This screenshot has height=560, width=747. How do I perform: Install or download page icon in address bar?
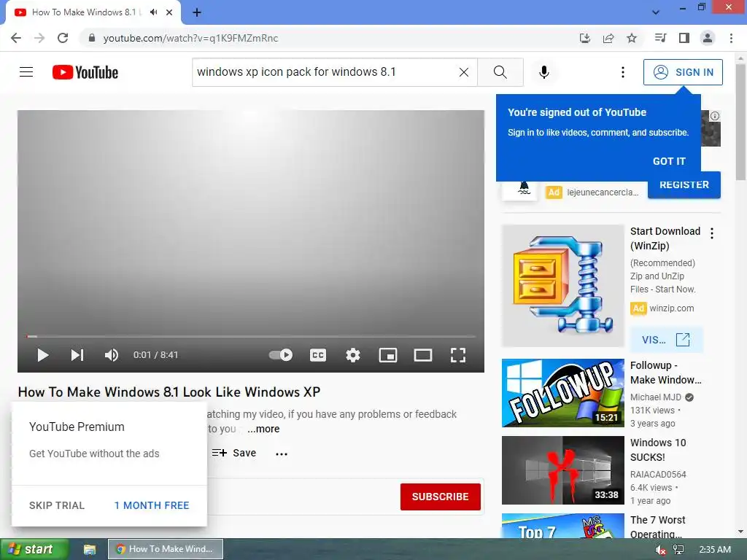pyautogui.click(x=585, y=38)
